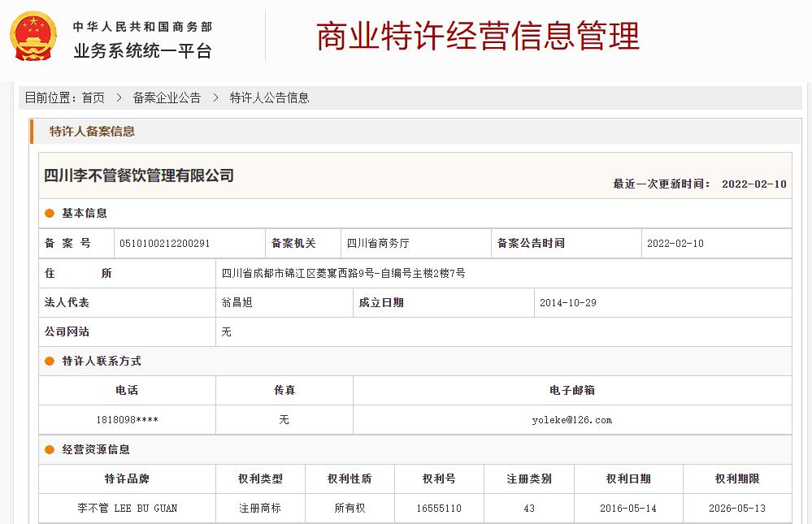Select phone number 1818098****
The height and width of the screenshot is (524, 812).
point(128,420)
